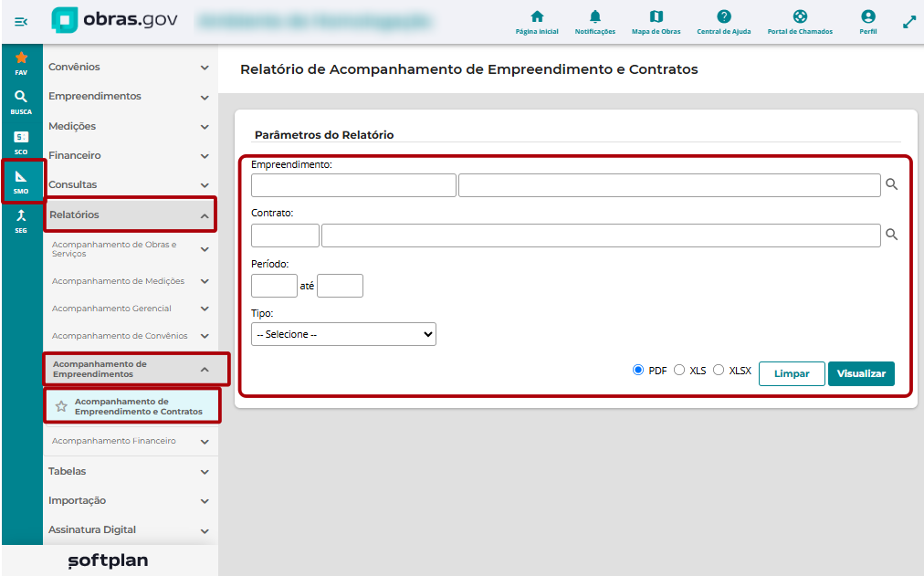Viewport: 924px width, 576px height.
Task: Click Contrato description input field
Action: tap(601, 235)
